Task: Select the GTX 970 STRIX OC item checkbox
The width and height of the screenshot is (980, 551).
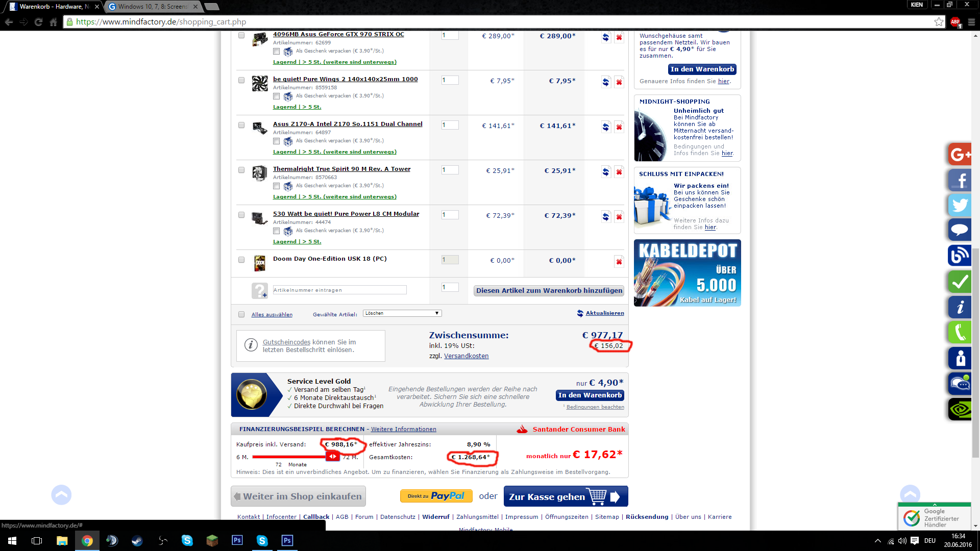Action: pos(241,35)
